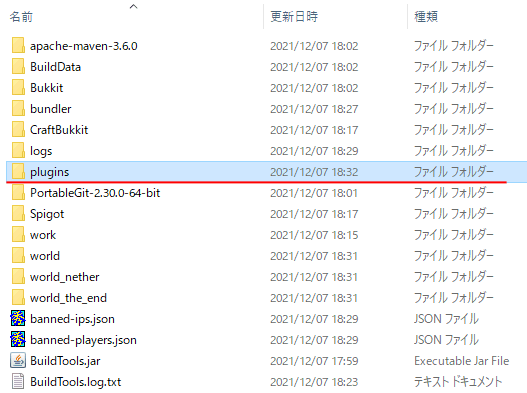Image resolution: width=527 pixels, height=393 pixels.
Task: Click ファイル フォルダー type of Spigot row
Action: click(x=454, y=214)
